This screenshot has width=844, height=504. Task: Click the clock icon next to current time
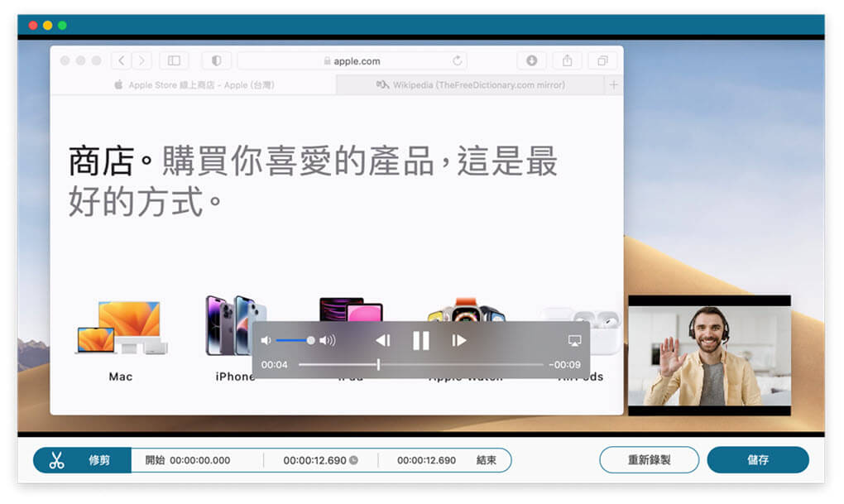(353, 460)
